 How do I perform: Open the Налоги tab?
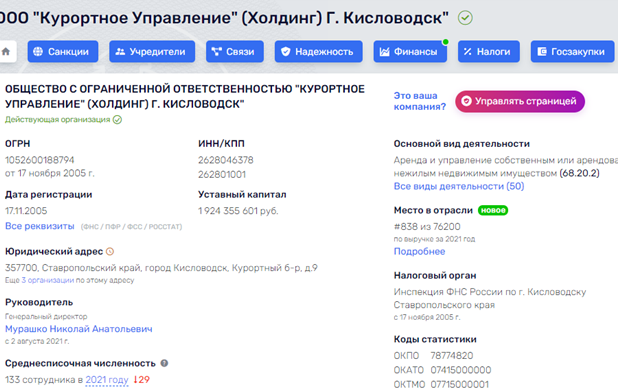coord(489,52)
